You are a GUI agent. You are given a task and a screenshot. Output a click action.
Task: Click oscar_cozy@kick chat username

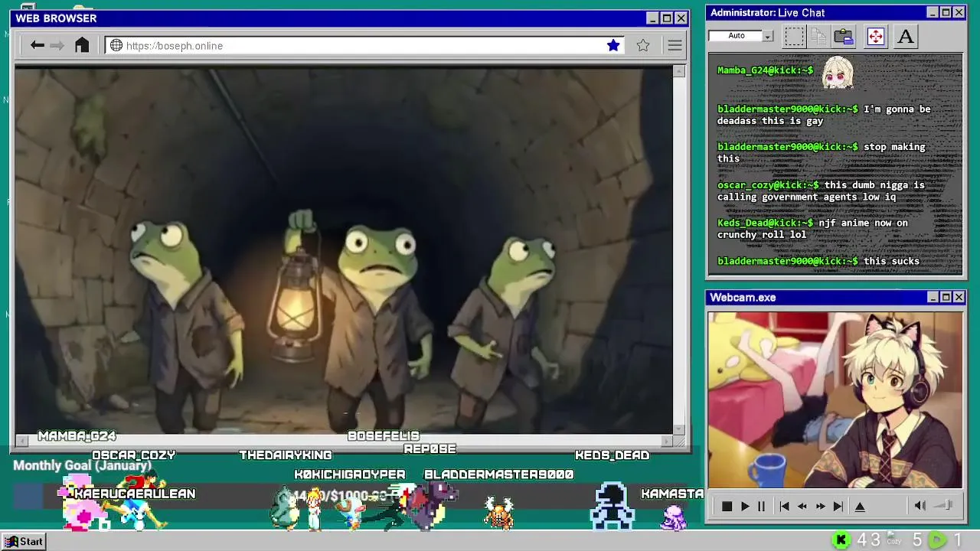(x=767, y=185)
